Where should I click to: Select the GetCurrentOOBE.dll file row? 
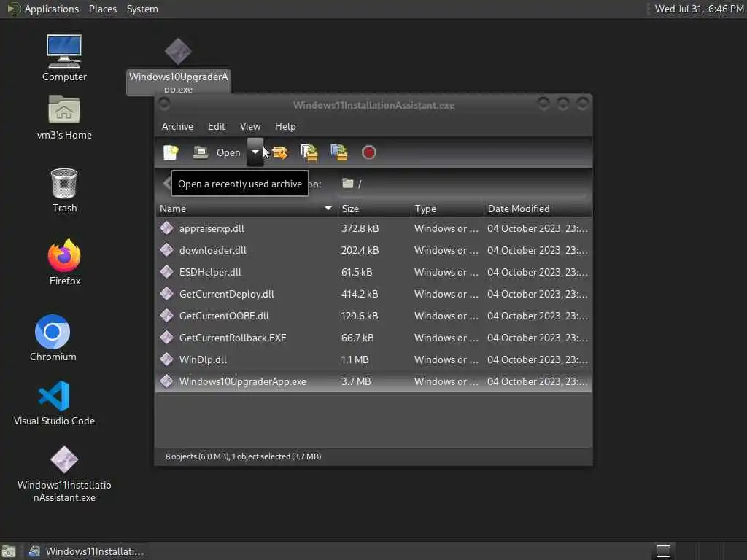[373, 316]
